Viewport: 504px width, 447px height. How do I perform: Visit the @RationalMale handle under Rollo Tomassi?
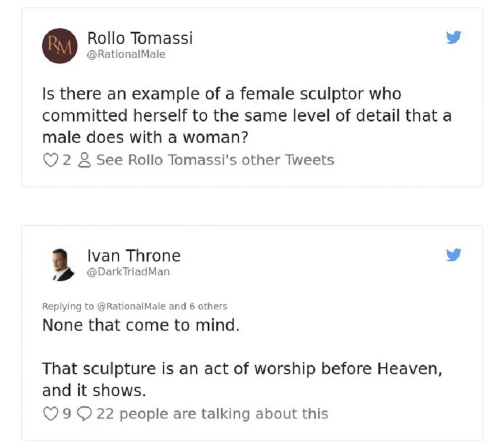point(126,55)
